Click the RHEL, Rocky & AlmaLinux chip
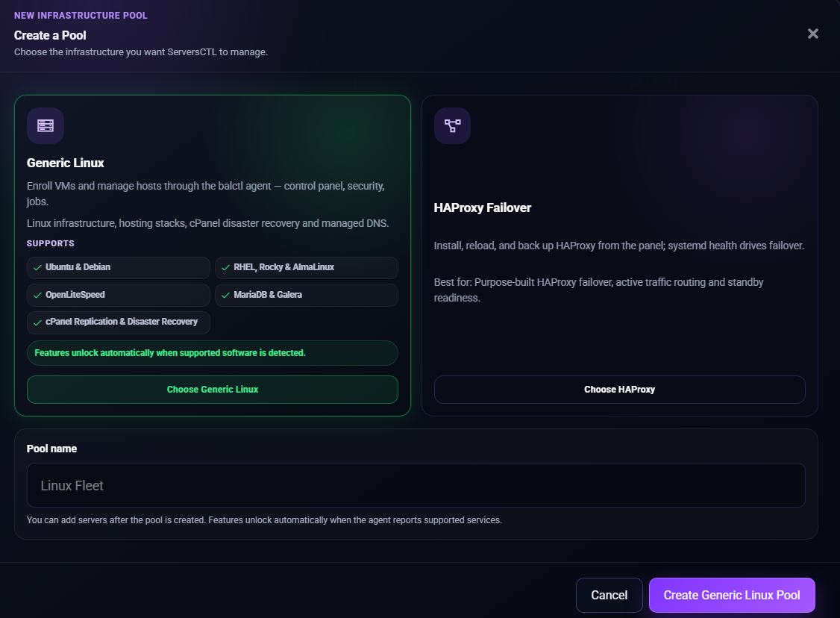Image resolution: width=840 pixels, height=618 pixels. click(x=307, y=267)
